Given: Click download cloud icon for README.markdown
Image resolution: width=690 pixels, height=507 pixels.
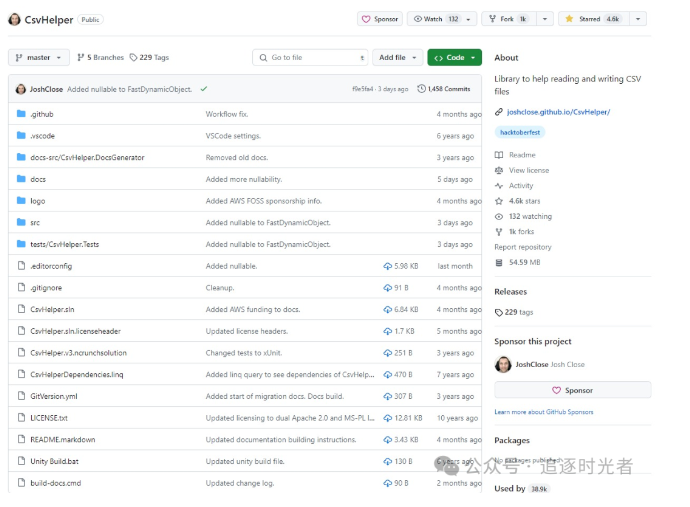Looking at the screenshot, I should click(x=388, y=440).
